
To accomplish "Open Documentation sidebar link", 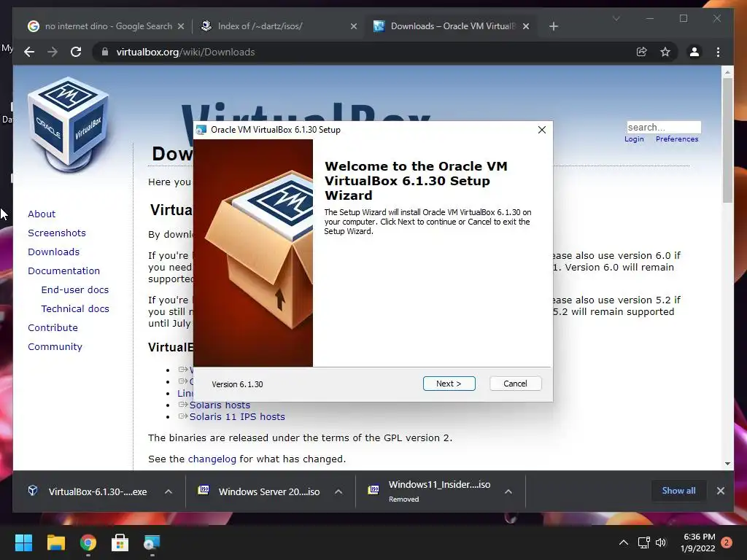I will pos(64,271).
